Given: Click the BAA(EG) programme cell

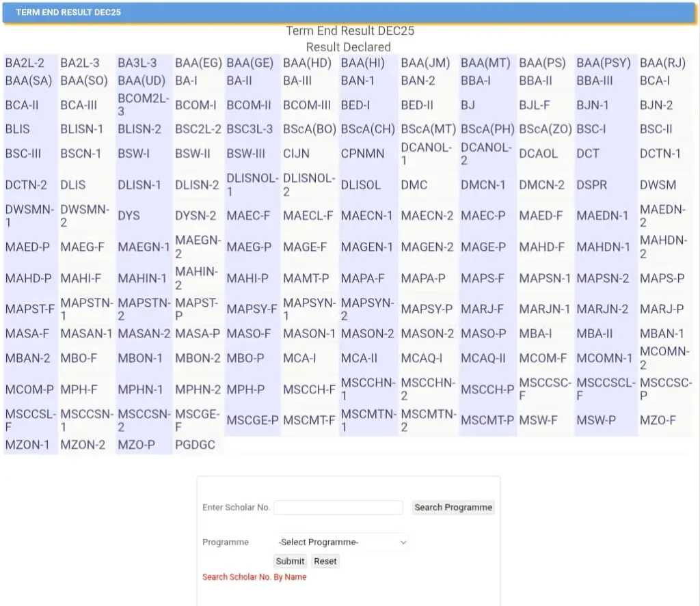Looking at the screenshot, I should pyautogui.click(x=198, y=63).
